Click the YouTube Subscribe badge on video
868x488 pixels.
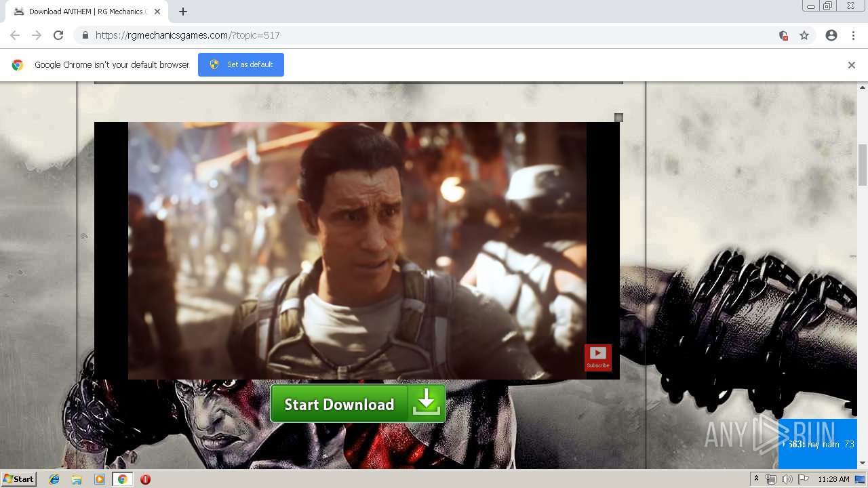[598, 357]
